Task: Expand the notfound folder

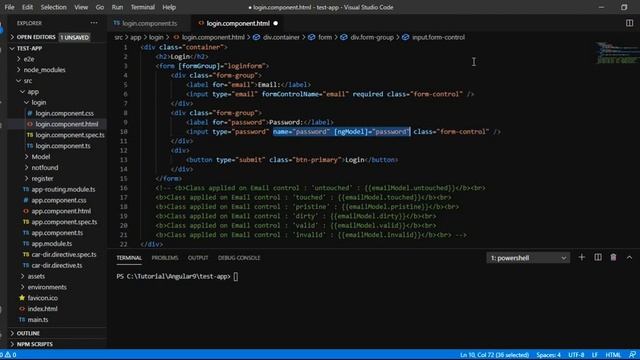Action: [44, 168]
